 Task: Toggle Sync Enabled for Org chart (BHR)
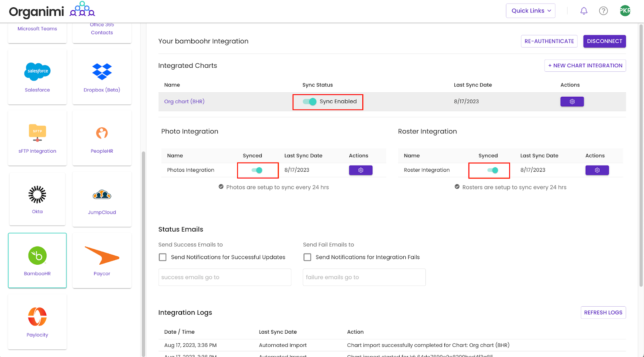click(x=310, y=102)
